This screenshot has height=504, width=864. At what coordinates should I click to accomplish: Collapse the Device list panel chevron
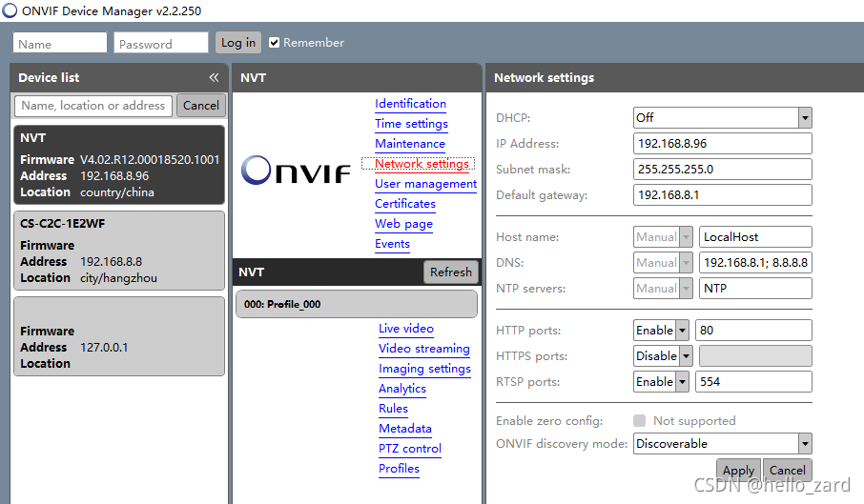point(214,78)
